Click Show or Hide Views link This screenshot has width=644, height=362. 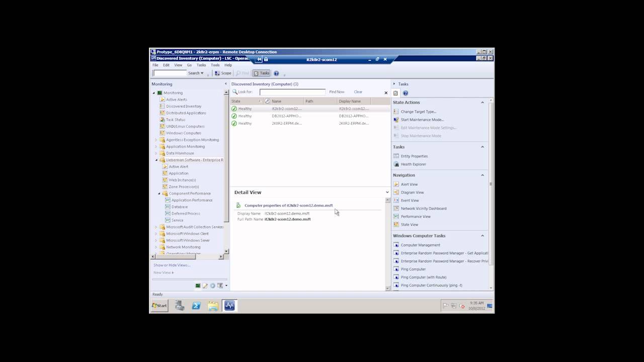[x=172, y=265]
